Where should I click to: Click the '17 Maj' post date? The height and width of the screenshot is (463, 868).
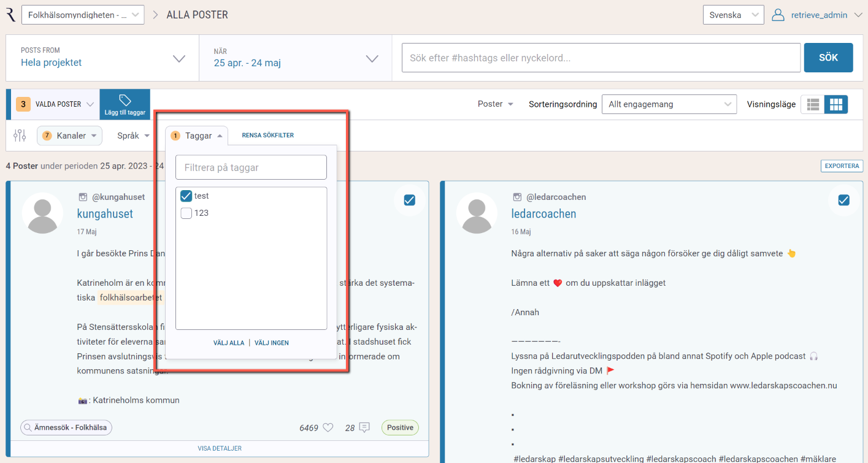[x=86, y=232]
